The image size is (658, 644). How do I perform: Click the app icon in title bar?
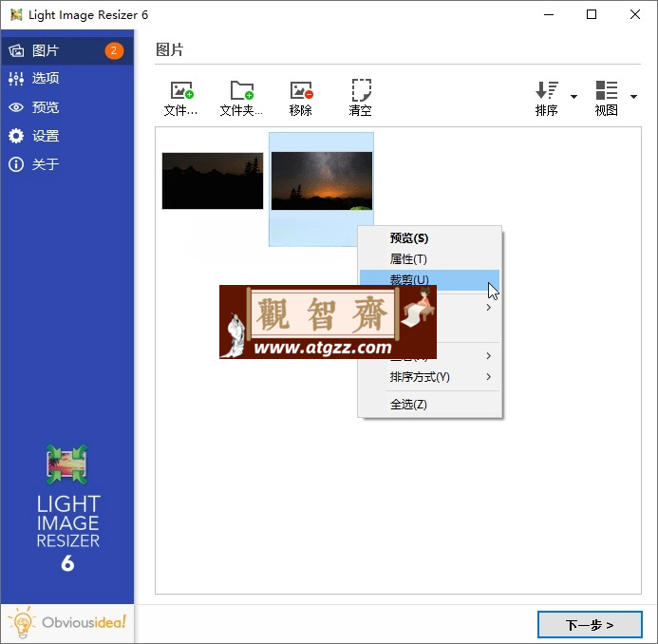[16, 15]
